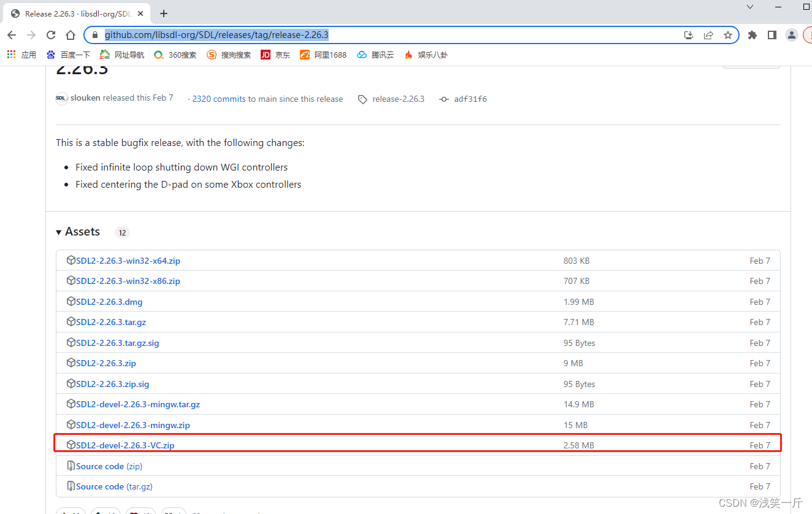Collapse the Assets section
The image size is (812, 514).
(78, 232)
